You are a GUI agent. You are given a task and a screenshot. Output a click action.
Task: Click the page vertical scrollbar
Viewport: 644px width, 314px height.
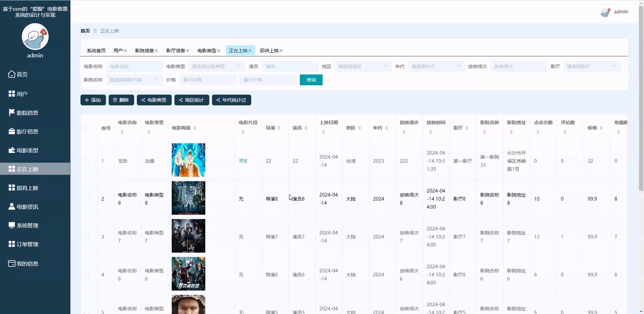point(641,99)
